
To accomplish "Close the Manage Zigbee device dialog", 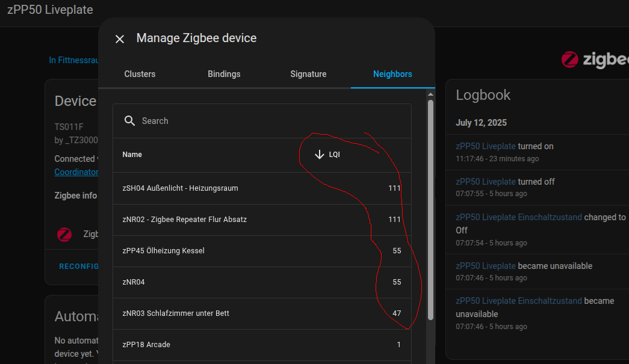I will click(x=120, y=39).
